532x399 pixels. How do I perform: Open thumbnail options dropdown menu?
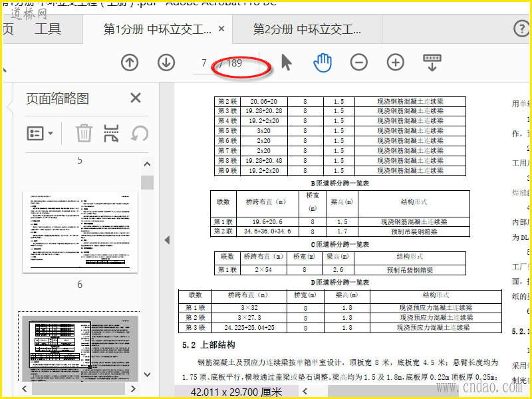pyautogui.click(x=40, y=134)
